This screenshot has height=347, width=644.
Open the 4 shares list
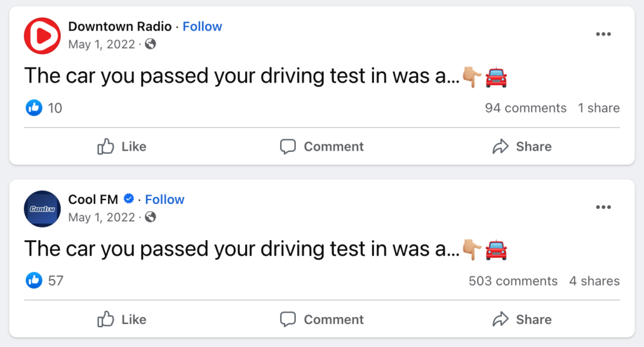tap(594, 281)
